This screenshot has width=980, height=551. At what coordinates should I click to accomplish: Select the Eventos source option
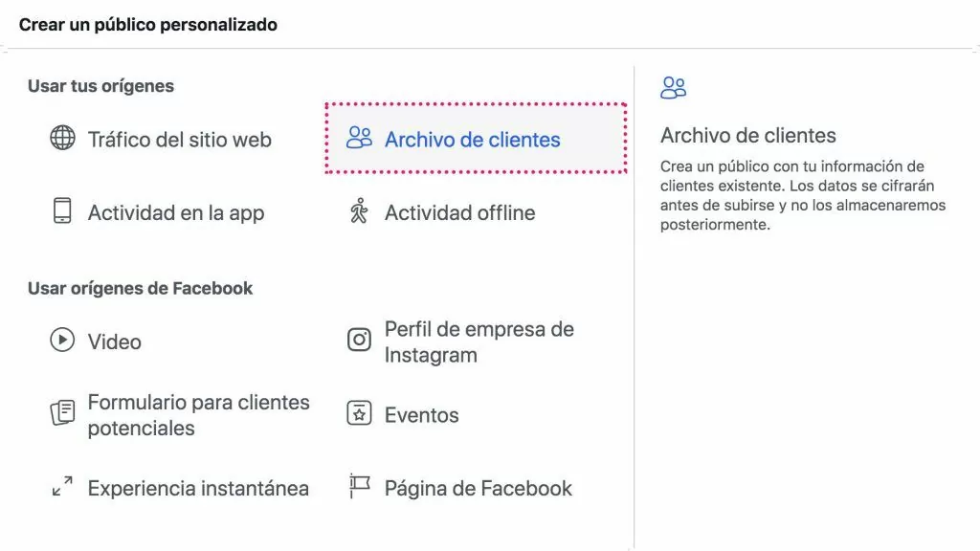pos(403,415)
